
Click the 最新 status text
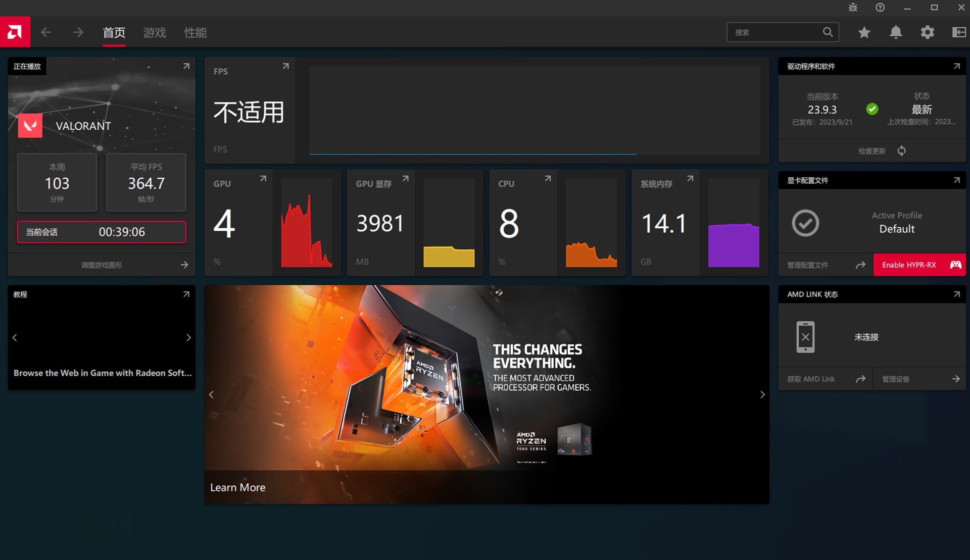pyautogui.click(x=922, y=110)
